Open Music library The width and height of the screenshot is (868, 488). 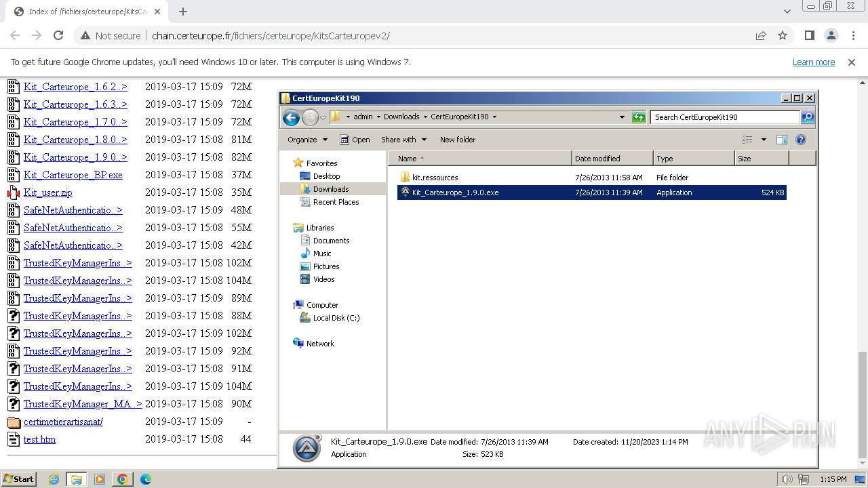(322, 253)
